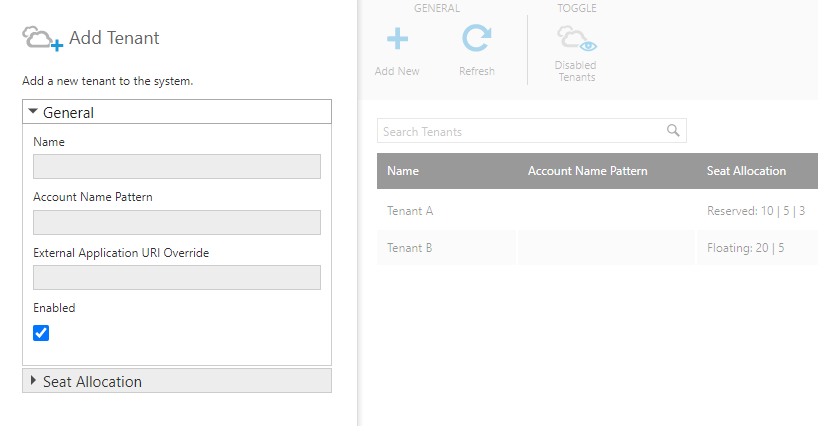Sort by Account Name Pattern column

click(587, 171)
